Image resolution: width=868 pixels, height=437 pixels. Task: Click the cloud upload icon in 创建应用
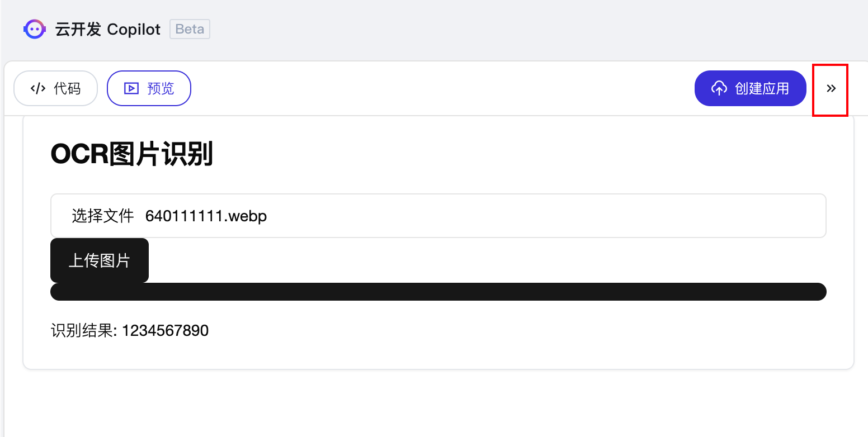(719, 88)
